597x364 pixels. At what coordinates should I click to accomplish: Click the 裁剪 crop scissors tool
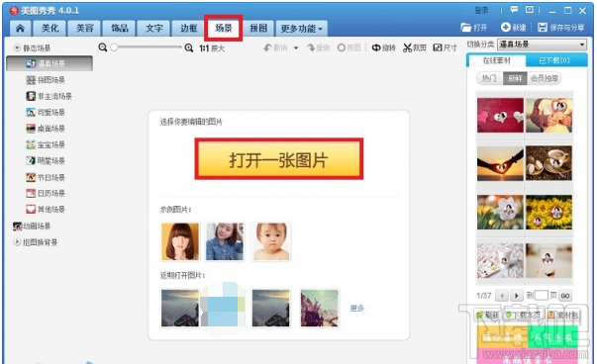click(x=415, y=47)
